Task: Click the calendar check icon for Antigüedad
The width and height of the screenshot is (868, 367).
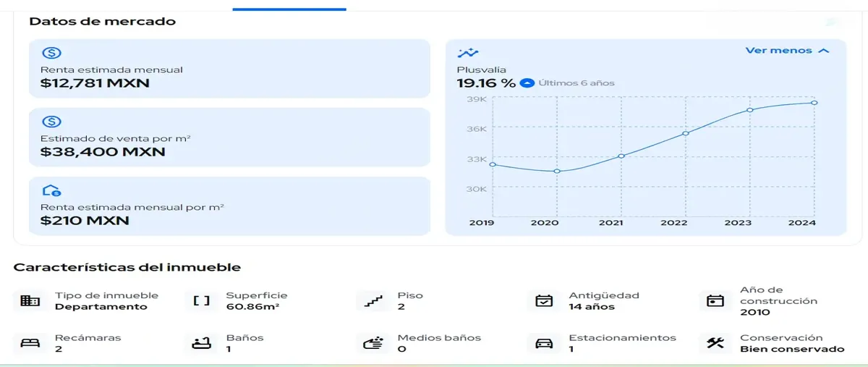Action: [544, 300]
